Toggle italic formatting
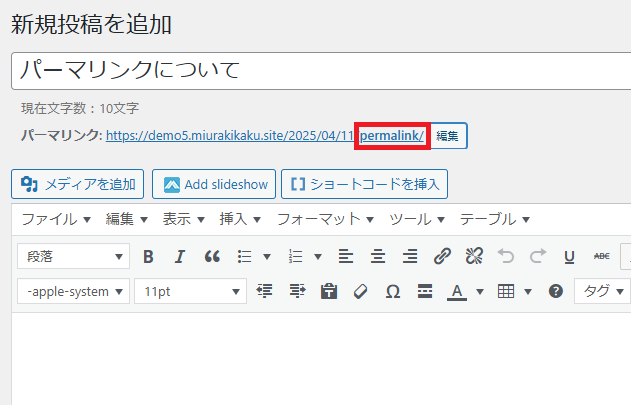631x405 pixels. (x=180, y=256)
